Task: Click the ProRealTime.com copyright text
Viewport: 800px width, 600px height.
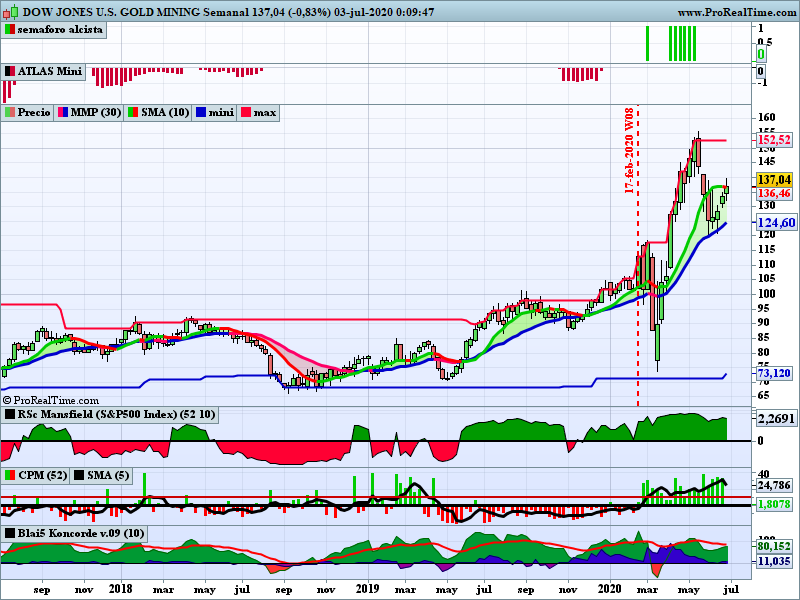Action: (x=51, y=401)
